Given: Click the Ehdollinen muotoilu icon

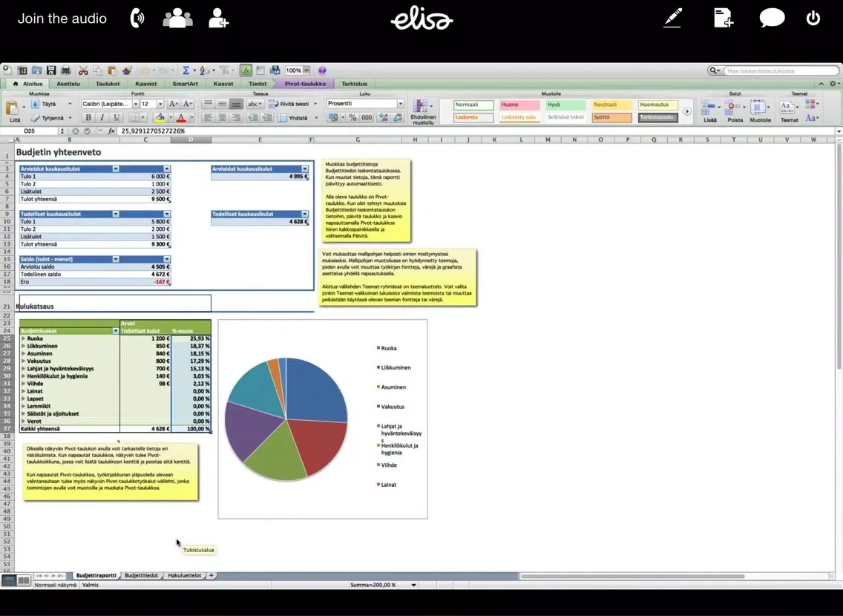Looking at the screenshot, I should tap(422, 112).
